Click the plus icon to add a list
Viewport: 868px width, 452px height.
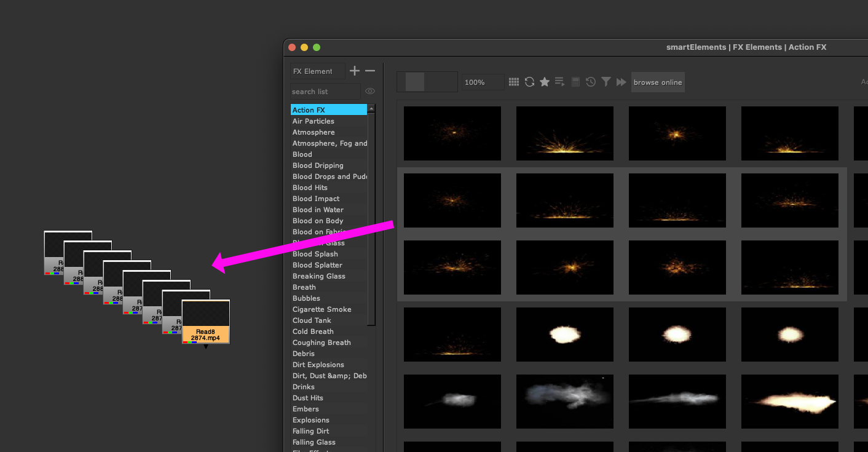tap(355, 71)
